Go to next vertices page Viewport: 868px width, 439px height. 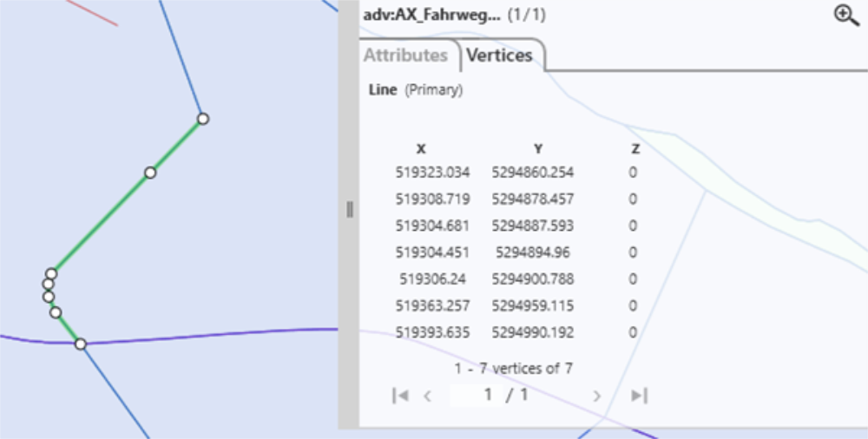tap(597, 396)
